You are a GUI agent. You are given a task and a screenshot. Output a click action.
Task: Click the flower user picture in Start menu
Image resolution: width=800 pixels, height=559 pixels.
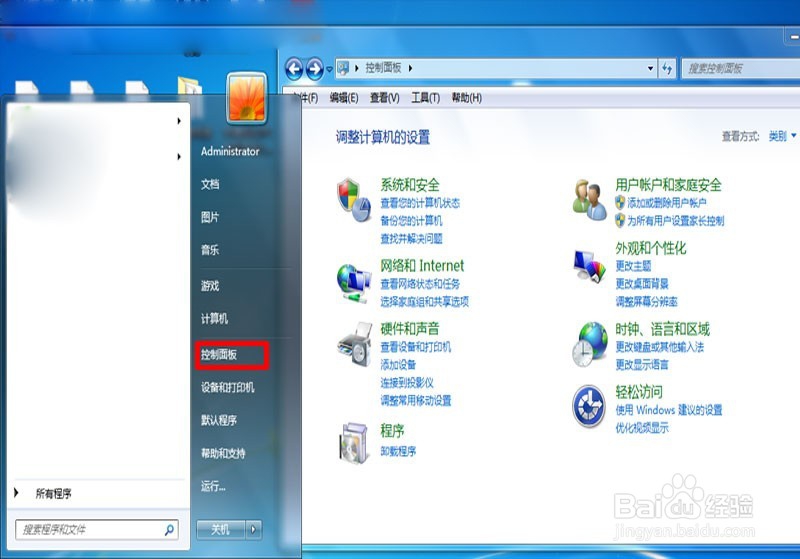click(247, 98)
